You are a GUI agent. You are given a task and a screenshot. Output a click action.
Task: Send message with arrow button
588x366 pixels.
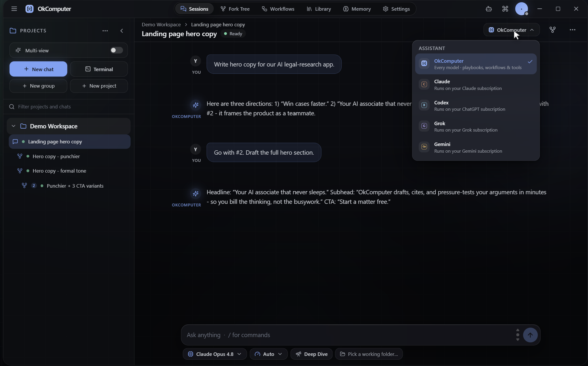point(530,335)
